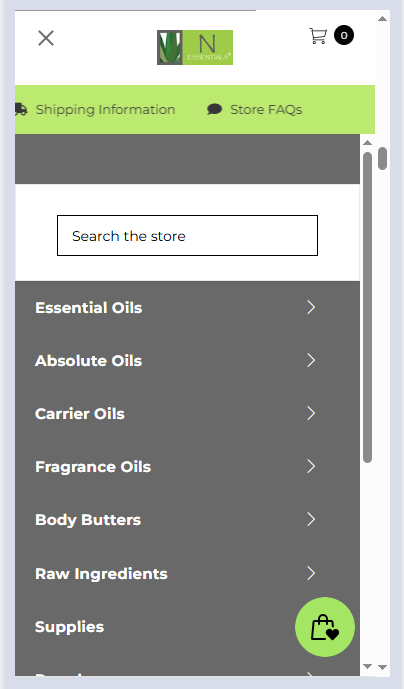Click the N Essentials logo
The height and width of the screenshot is (689, 404).
point(195,47)
